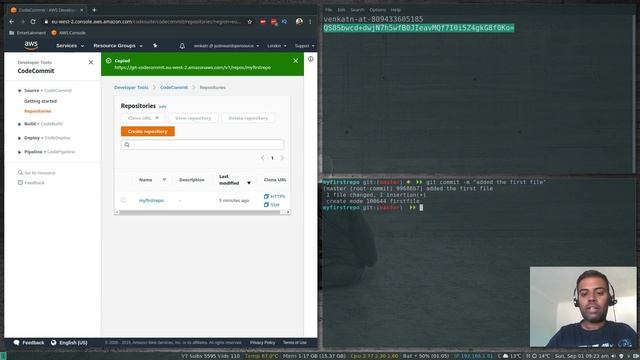Select the myfirstrepo radio button

click(x=123, y=200)
